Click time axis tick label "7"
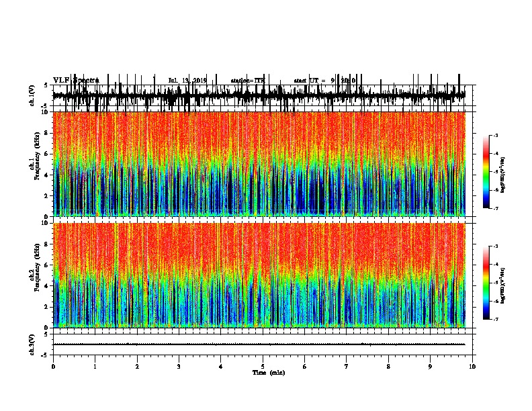 347,367
